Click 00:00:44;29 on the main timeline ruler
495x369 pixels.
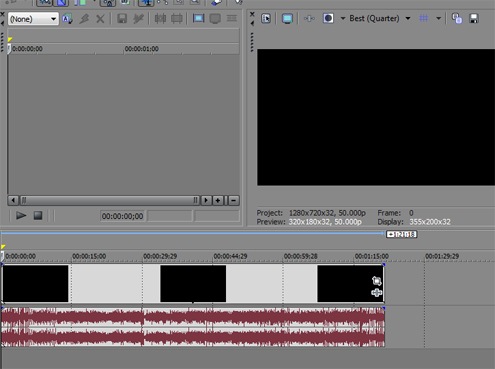pos(230,256)
